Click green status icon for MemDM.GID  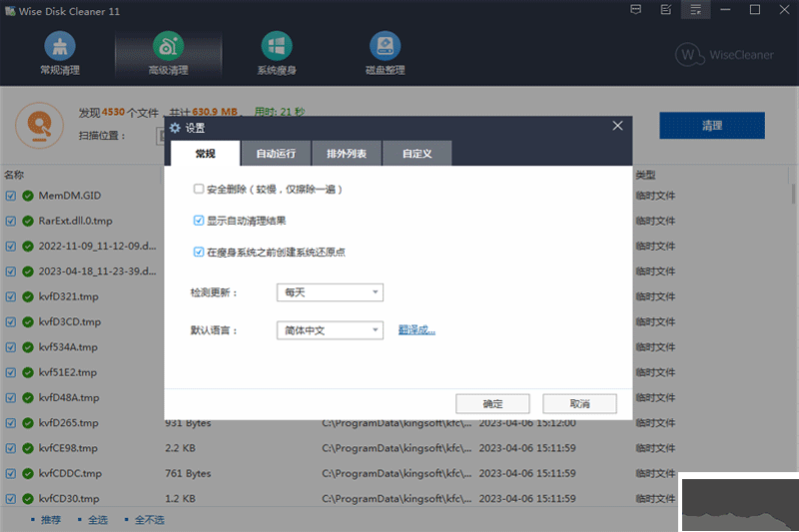[x=28, y=196]
